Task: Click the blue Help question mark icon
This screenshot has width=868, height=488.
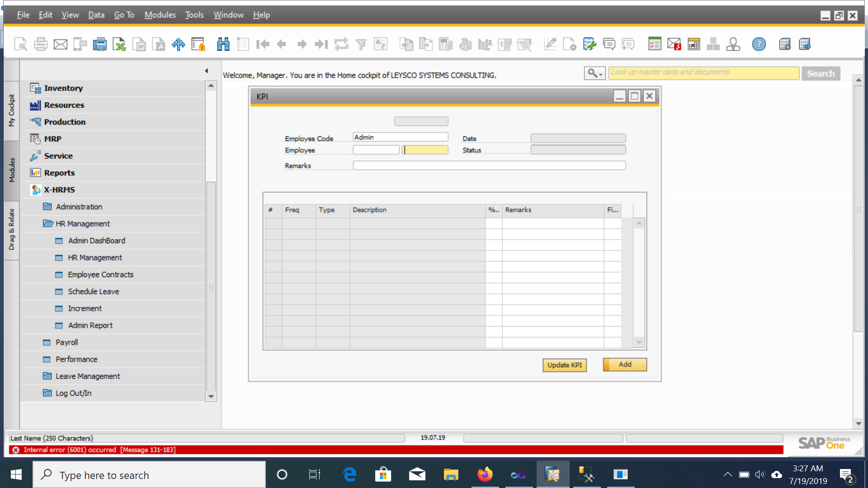Action: click(x=759, y=44)
